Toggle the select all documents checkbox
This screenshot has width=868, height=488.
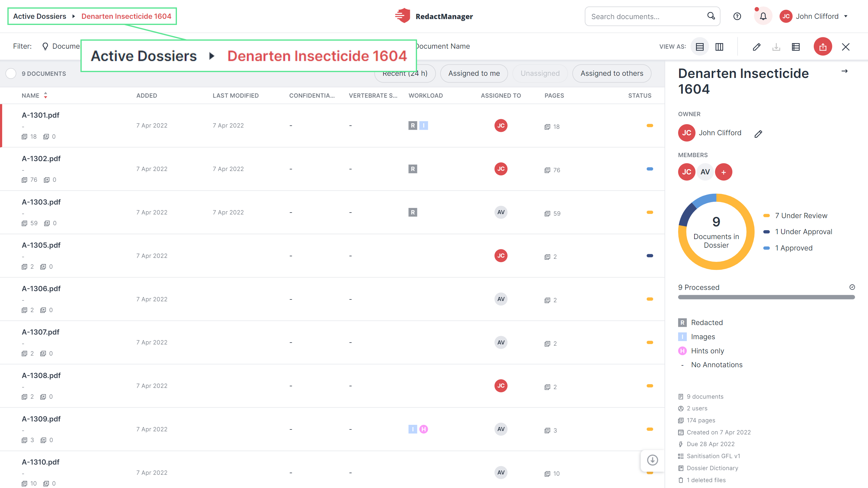coord(11,73)
